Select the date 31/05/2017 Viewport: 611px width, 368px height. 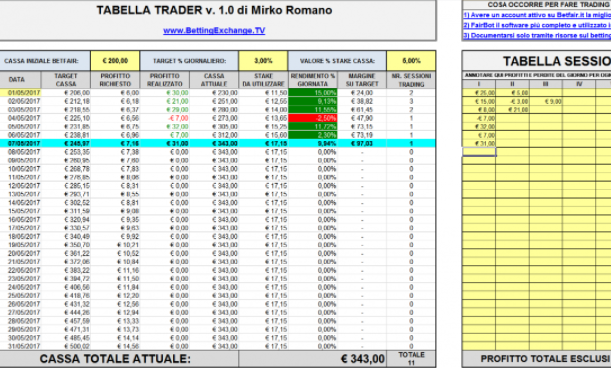[20, 346]
